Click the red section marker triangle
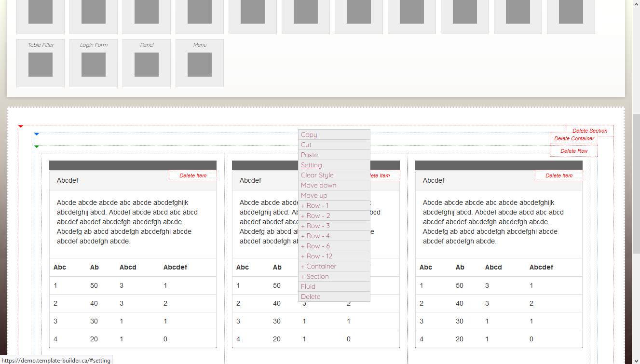The height and width of the screenshot is (364, 640). point(21,126)
